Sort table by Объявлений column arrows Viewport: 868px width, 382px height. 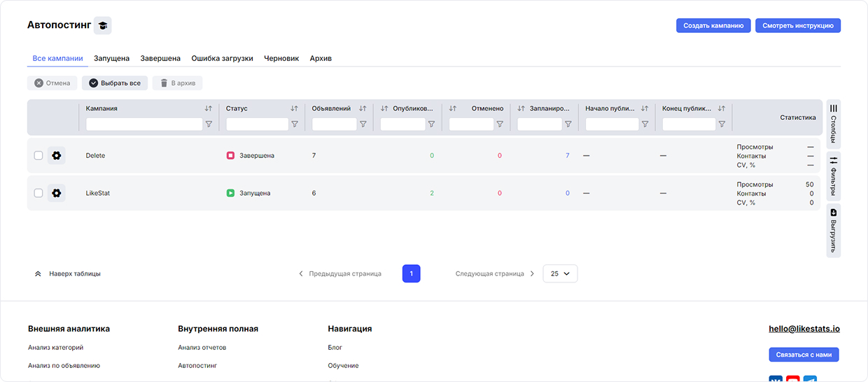(x=363, y=109)
